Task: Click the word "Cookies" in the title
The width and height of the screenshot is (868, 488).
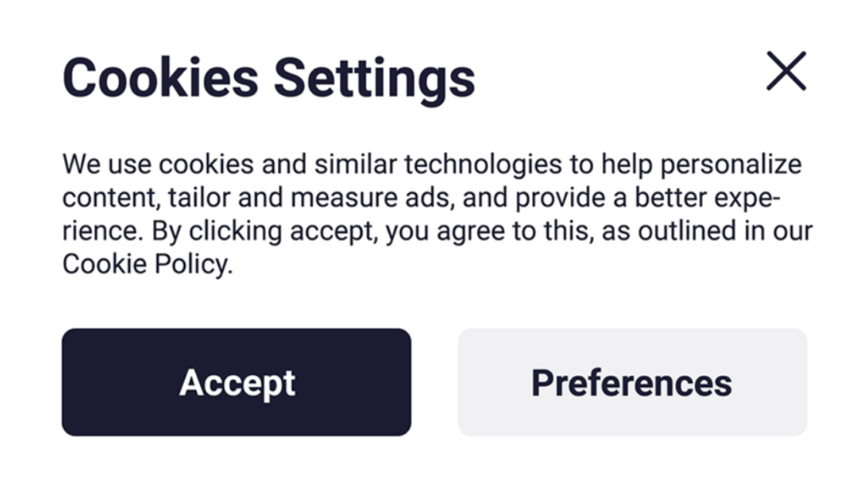Action: (160, 77)
